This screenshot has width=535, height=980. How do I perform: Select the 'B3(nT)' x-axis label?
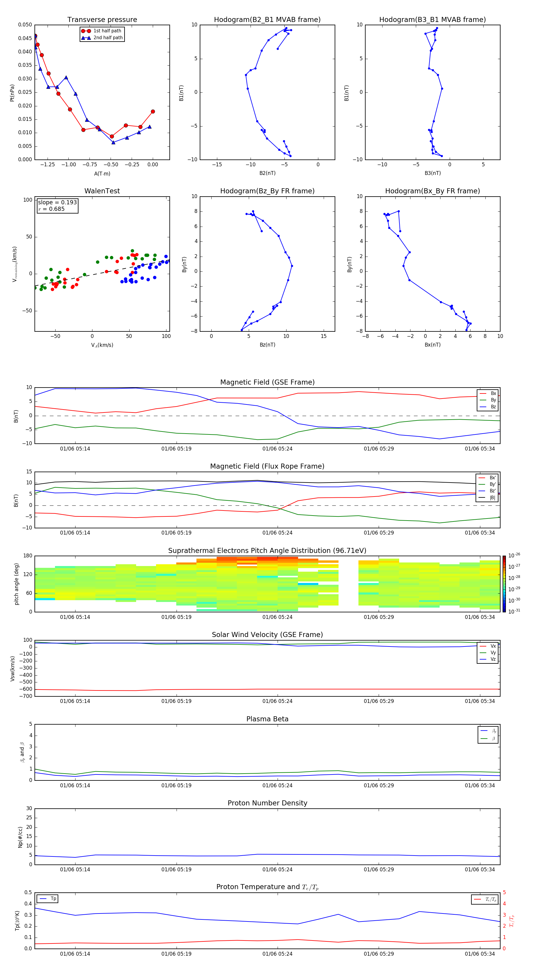tap(432, 173)
